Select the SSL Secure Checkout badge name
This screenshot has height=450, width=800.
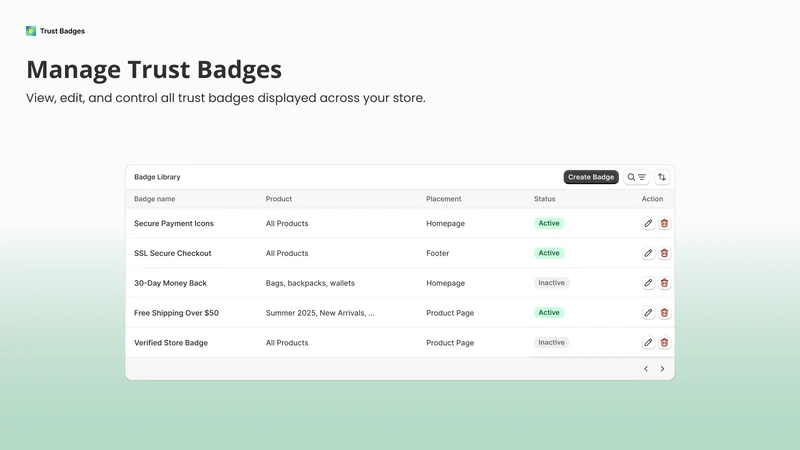(x=172, y=253)
